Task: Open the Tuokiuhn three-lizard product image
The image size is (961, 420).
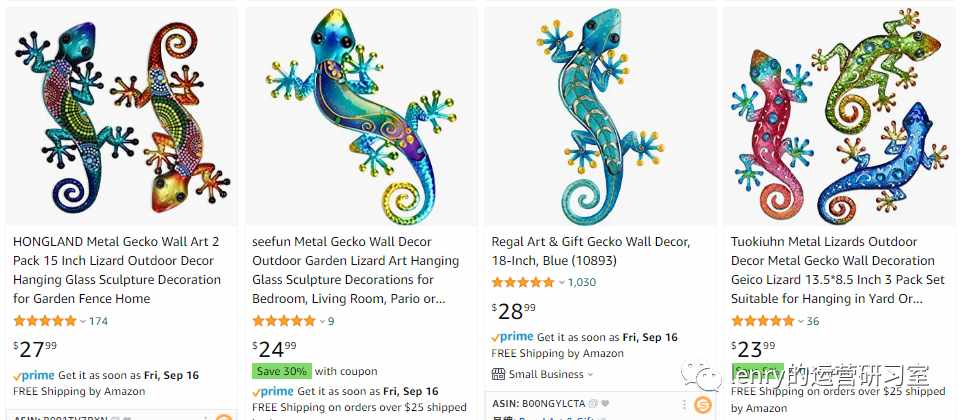Action: (839, 116)
